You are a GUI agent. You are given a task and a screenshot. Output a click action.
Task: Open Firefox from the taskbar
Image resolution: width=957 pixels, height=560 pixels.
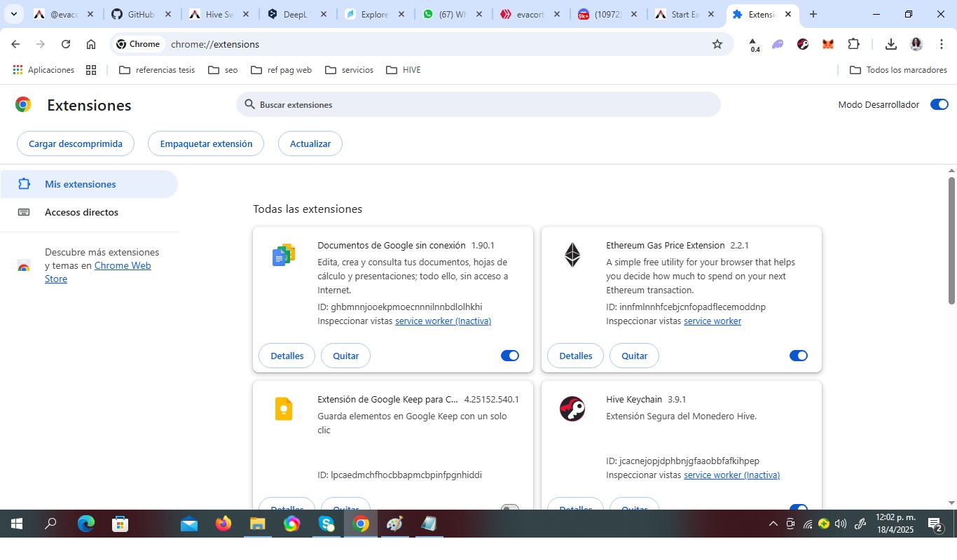tap(223, 524)
